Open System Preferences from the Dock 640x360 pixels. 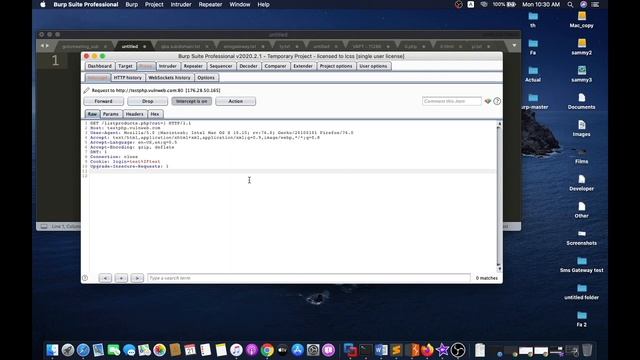tap(313, 350)
